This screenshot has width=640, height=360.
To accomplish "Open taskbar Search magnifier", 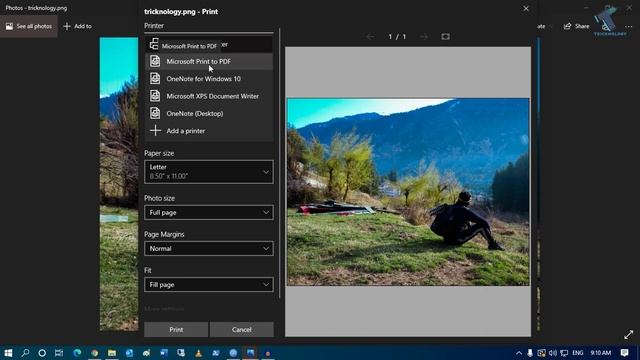I will pos(25,353).
